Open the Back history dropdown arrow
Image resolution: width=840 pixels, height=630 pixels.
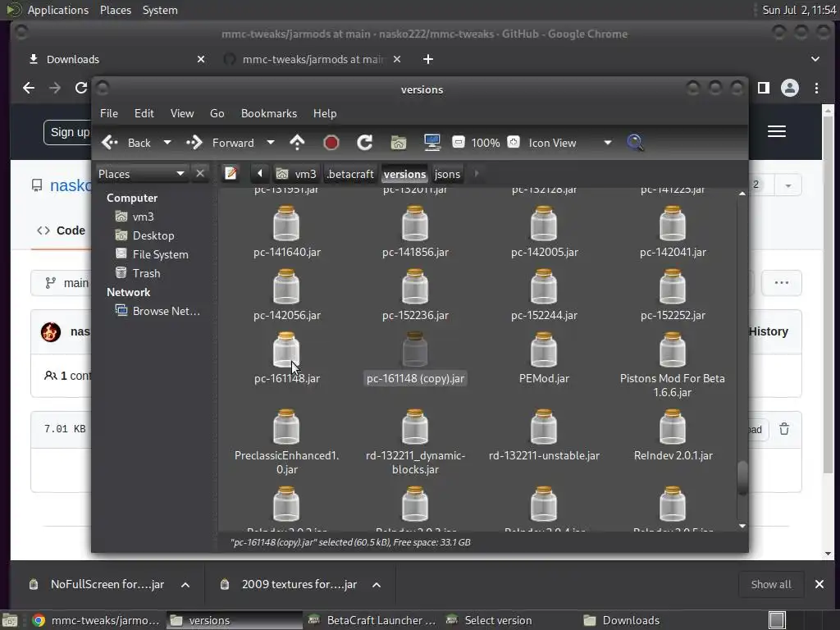(x=167, y=143)
